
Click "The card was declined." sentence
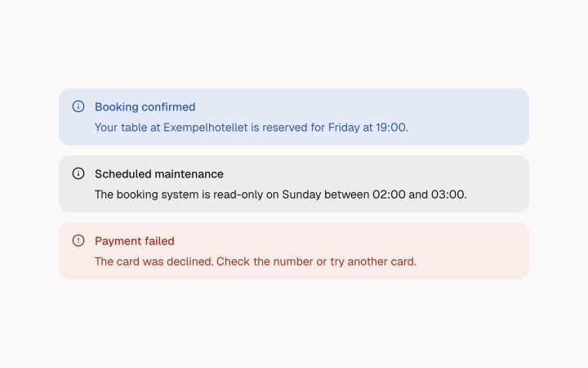154,262
